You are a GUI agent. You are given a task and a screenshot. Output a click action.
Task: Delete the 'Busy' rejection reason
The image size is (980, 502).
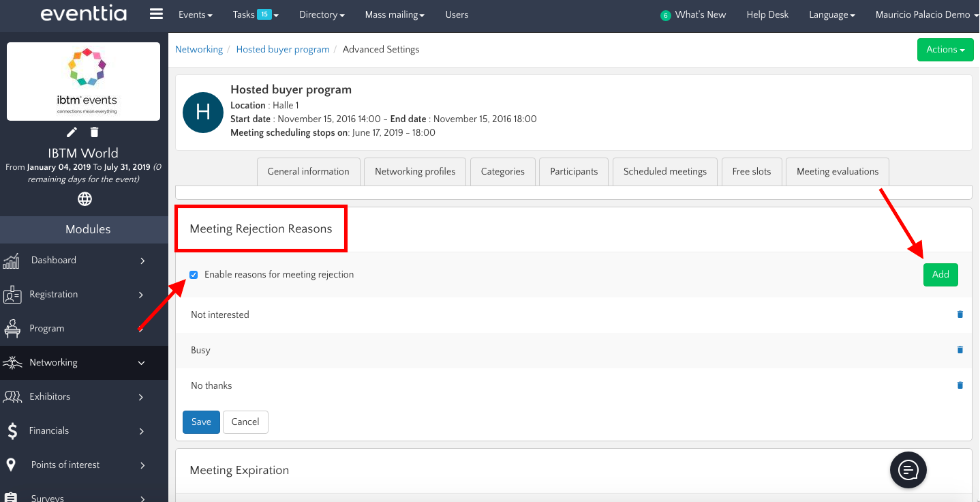960,350
